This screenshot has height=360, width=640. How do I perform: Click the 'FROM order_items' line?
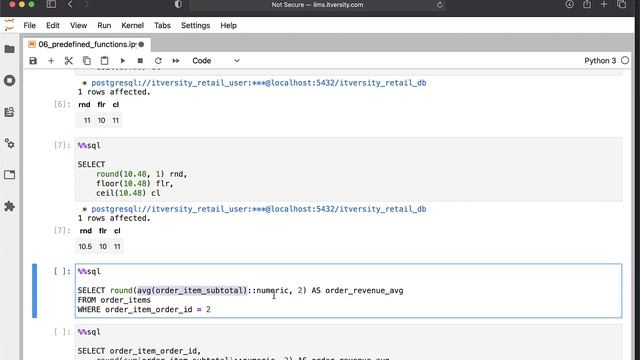pos(114,300)
